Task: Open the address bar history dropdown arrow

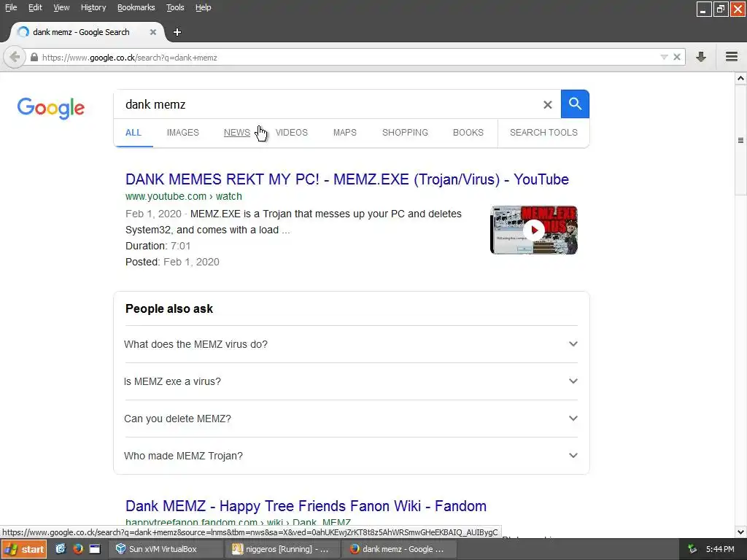Action: [664, 57]
